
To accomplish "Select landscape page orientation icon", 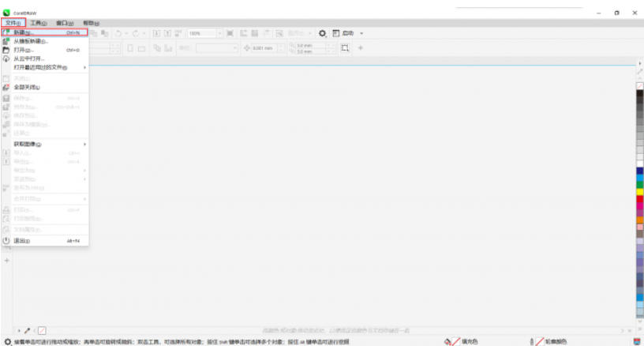I will click(141, 48).
